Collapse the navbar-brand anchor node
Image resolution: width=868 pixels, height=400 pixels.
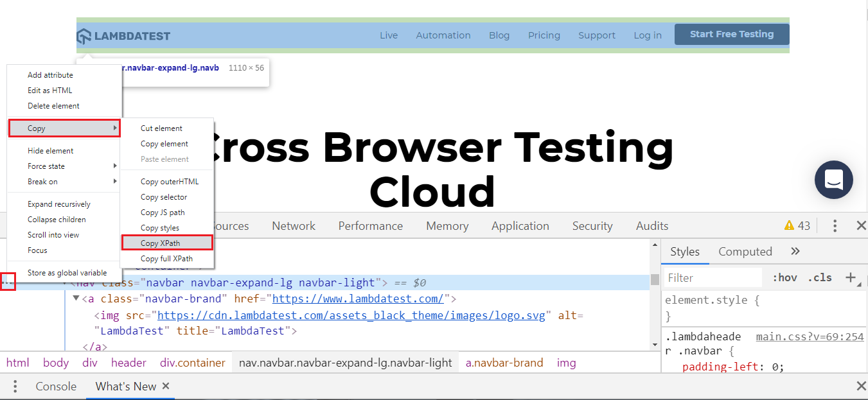click(76, 299)
